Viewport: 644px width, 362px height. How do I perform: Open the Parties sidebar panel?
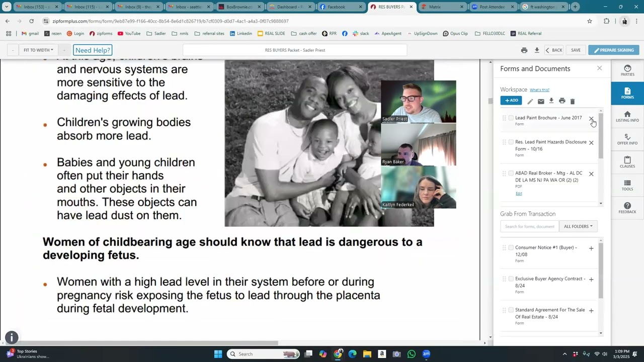point(627,70)
